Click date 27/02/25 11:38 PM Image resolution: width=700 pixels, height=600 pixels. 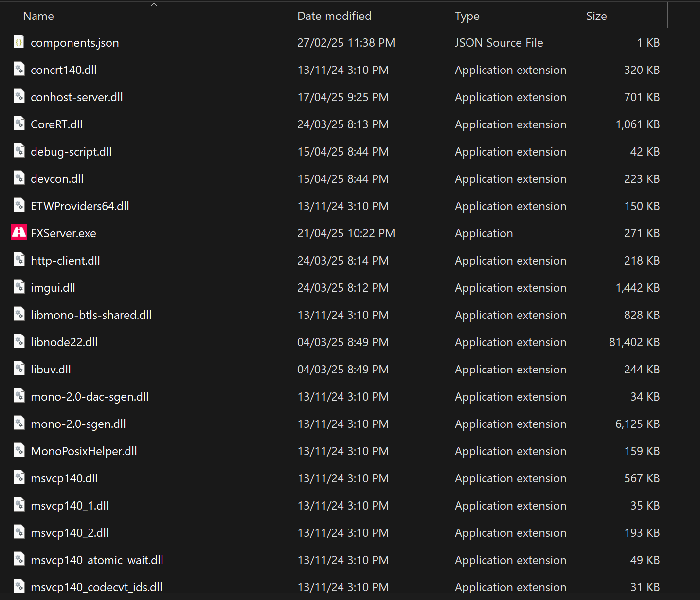coord(346,43)
